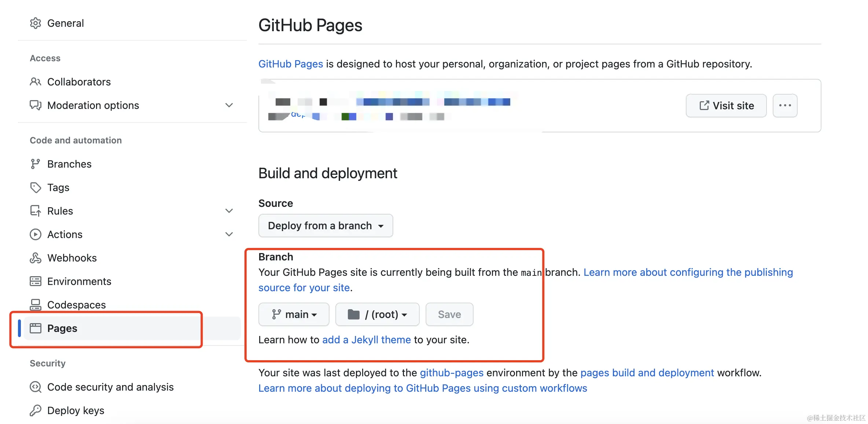This screenshot has height=424, width=868.
Task: Select the Pages settings menu item
Action: click(62, 328)
